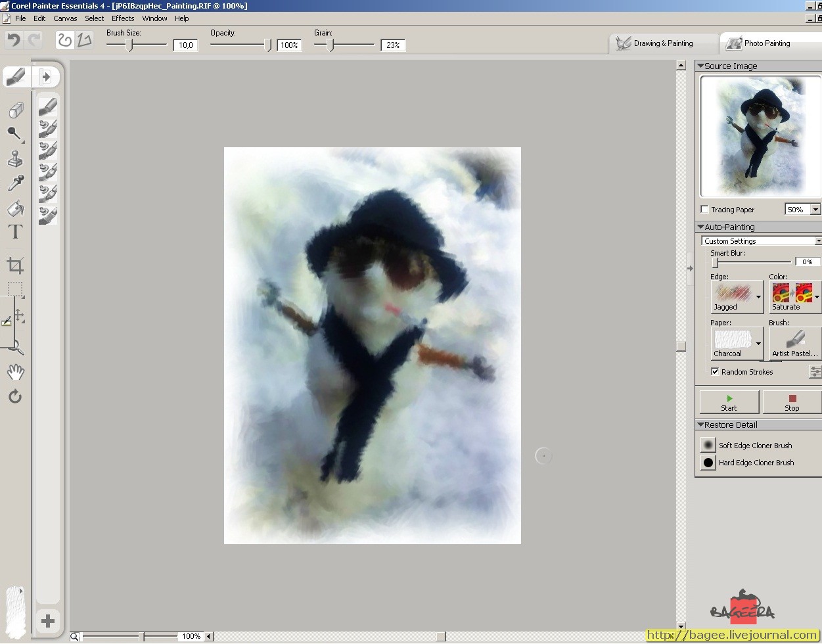Image resolution: width=822 pixels, height=644 pixels.
Task: Click the Grain 23% value field
Action: click(393, 45)
